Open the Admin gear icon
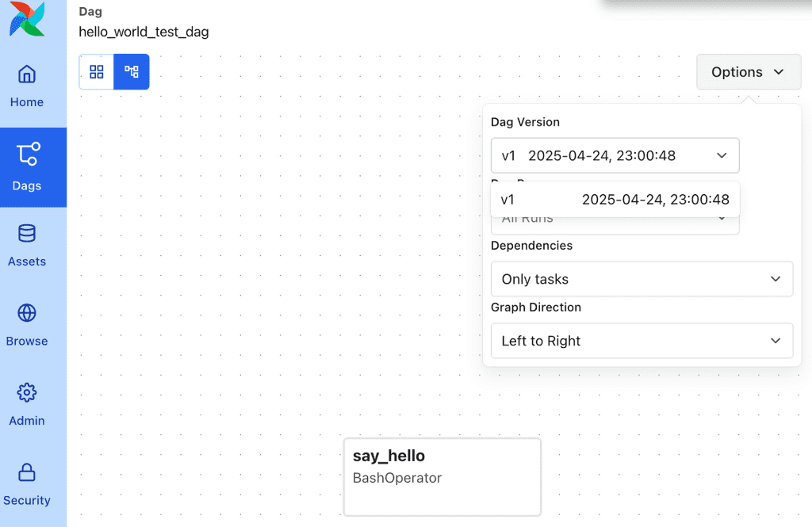This screenshot has width=812, height=527. click(27, 393)
